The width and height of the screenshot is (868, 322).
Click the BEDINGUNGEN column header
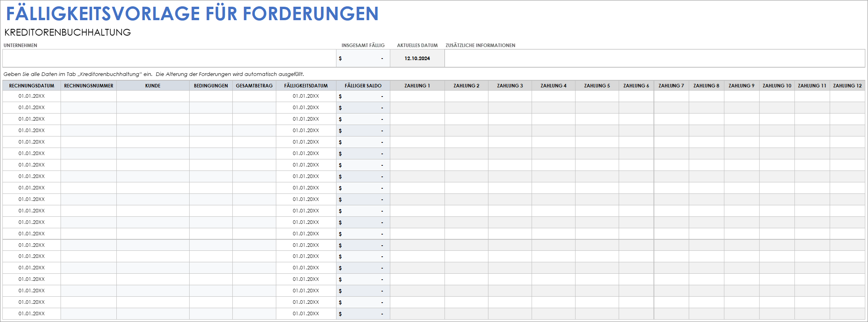click(211, 85)
